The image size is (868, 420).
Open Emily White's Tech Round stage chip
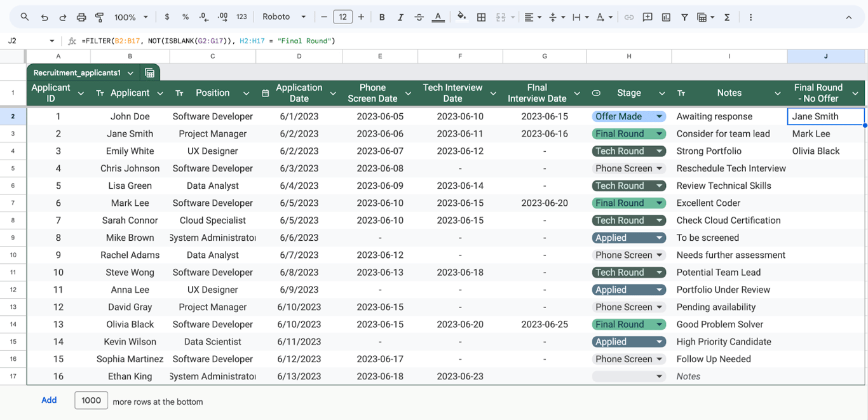[629, 151]
